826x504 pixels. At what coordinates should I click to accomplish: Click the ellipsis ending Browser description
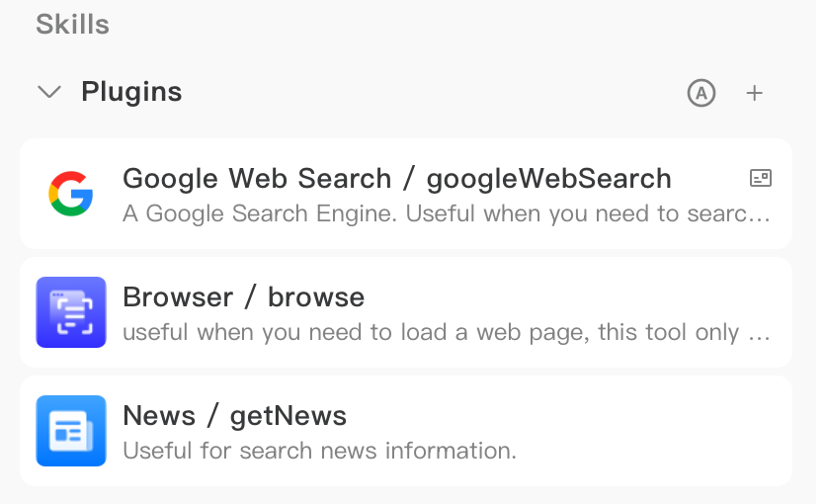(x=759, y=335)
